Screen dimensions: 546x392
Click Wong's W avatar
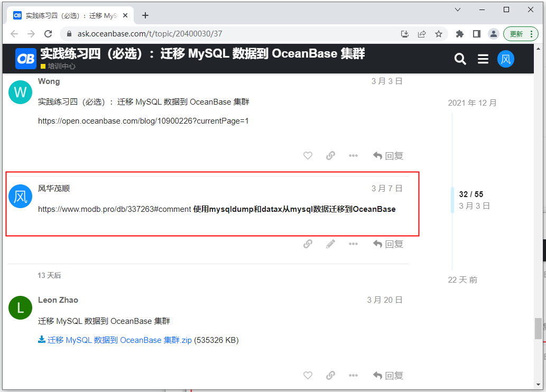point(20,92)
